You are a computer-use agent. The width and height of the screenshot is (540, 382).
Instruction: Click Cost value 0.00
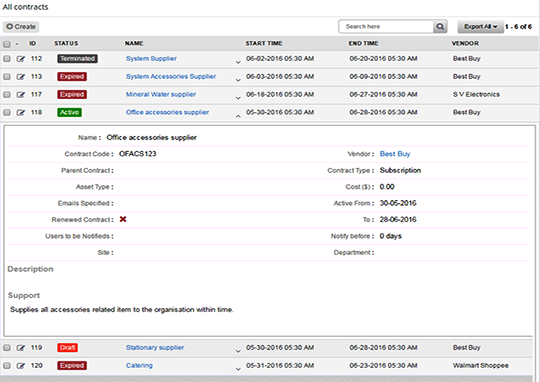click(387, 187)
